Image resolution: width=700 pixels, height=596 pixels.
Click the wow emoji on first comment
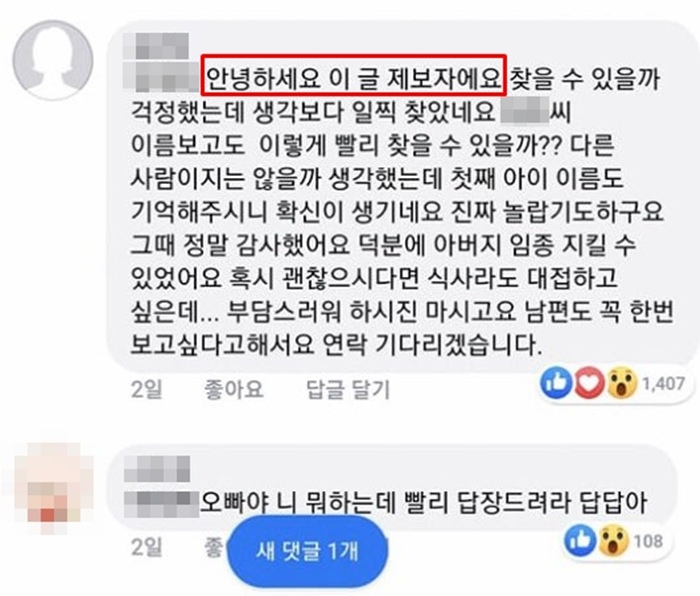[x=621, y=383]
